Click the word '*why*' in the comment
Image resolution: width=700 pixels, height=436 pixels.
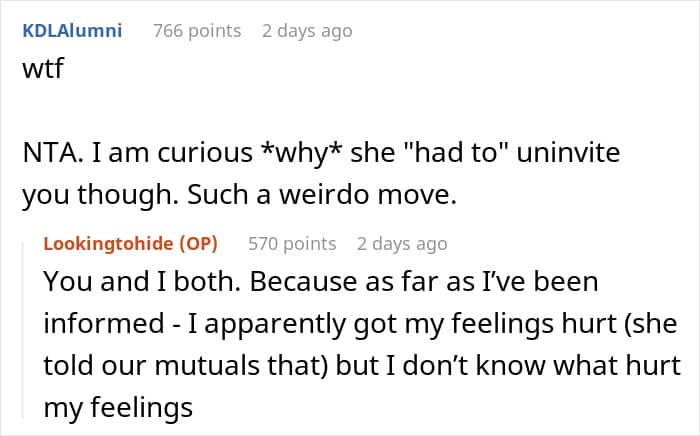coord(302,153)
